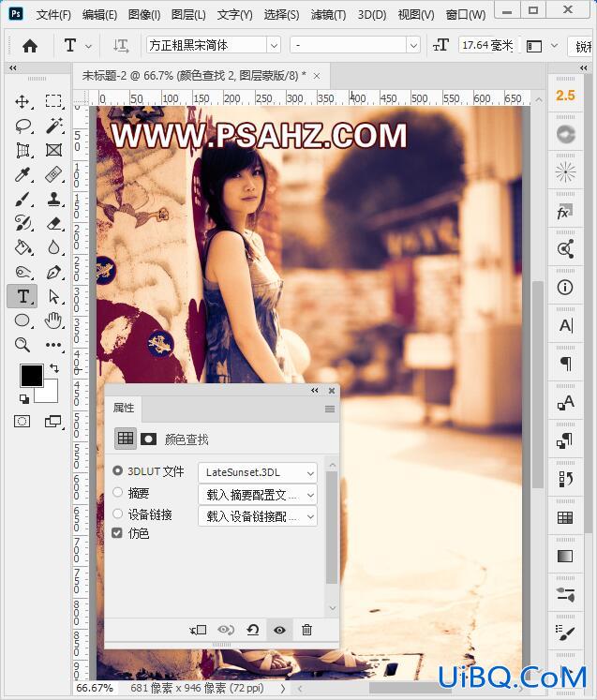Image resolution: width=597 pixels, height=700 pixels.
Task: Select the Rectangular Marquee tool
Action: [53, 101]
